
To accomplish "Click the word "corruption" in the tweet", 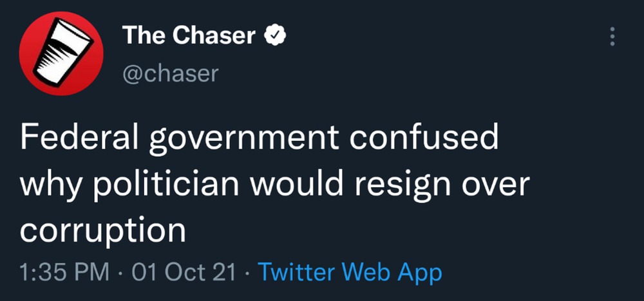I will click(x=103, y=231).
